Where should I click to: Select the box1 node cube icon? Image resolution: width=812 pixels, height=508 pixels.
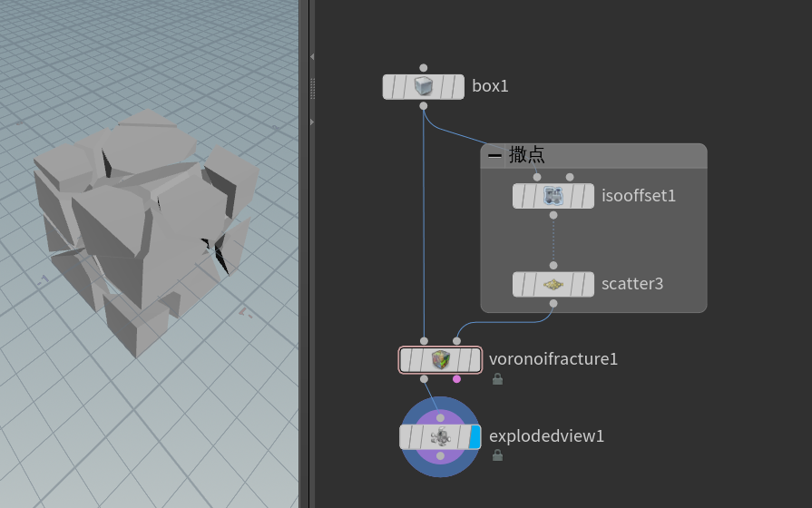423,86
